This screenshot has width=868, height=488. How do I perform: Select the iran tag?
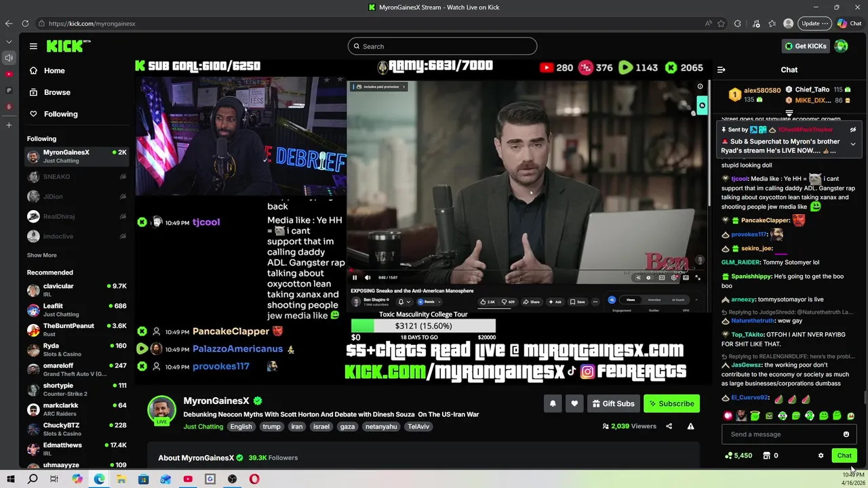296,426
